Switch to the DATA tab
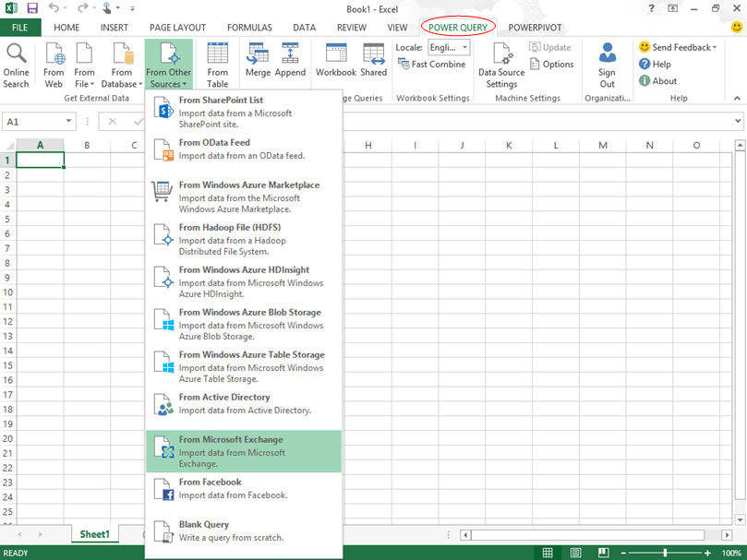This screenshot has height=560, width=747. tap(305, 28)
